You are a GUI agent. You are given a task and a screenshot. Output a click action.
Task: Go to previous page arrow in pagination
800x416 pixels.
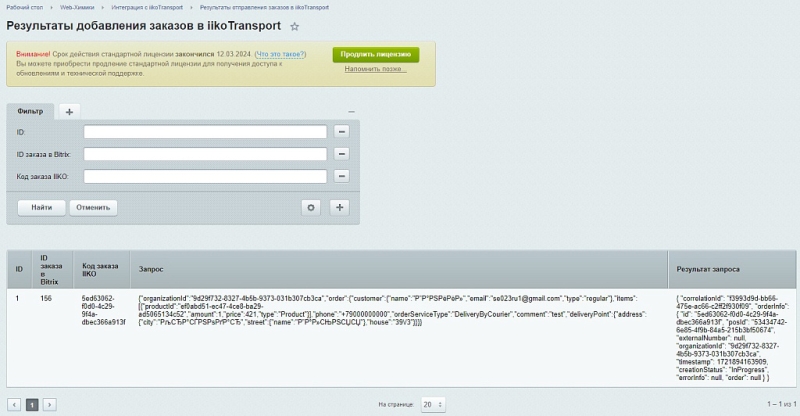pyautogui.click(x=15, y=404)
